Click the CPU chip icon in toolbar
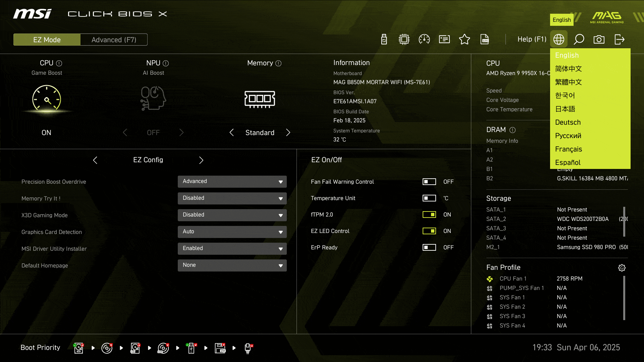Screen dimensions: 644x362 pyautogui.click(x=404, y=40)
